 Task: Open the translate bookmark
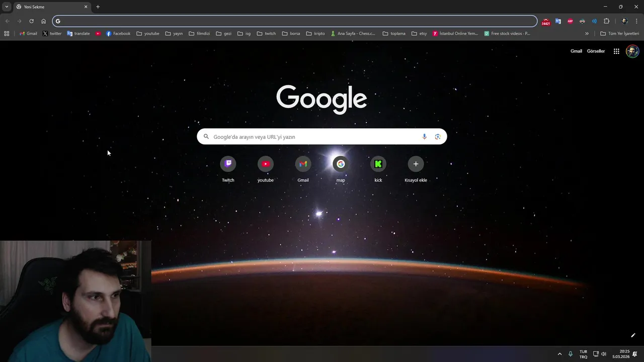tap(78, 34)
